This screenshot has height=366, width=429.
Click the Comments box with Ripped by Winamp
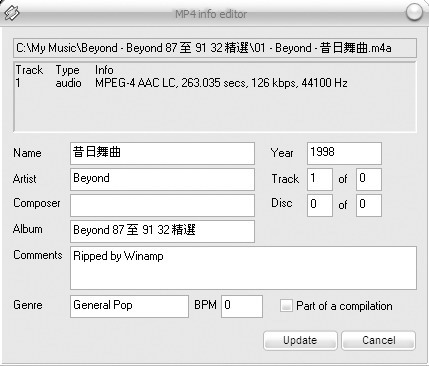[x=243, y=268]
